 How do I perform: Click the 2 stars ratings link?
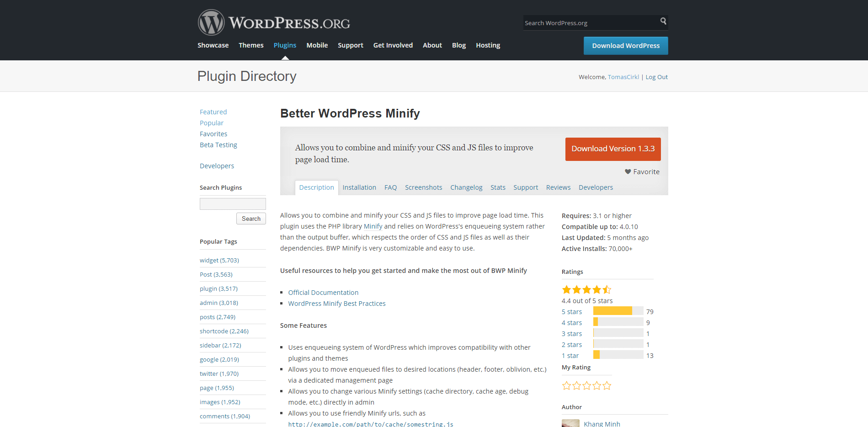click(572, 345)
